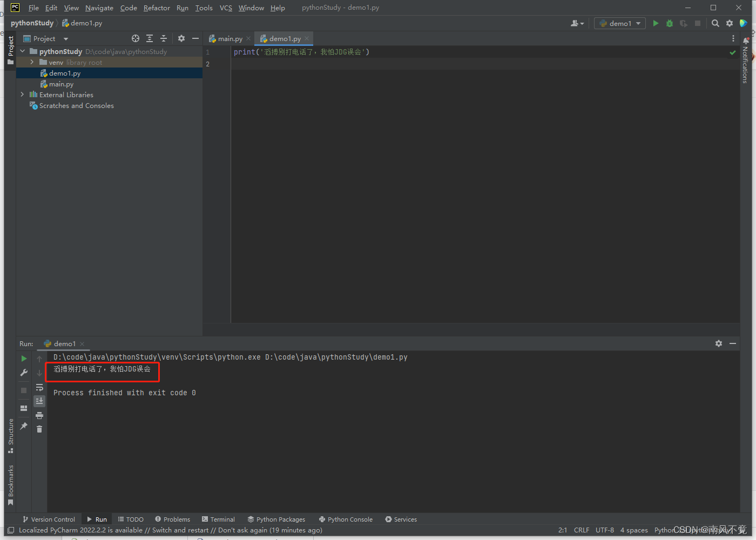Viewport: 756px width, 540px height.
Task: Pin the Run tab
Action: 24,426
